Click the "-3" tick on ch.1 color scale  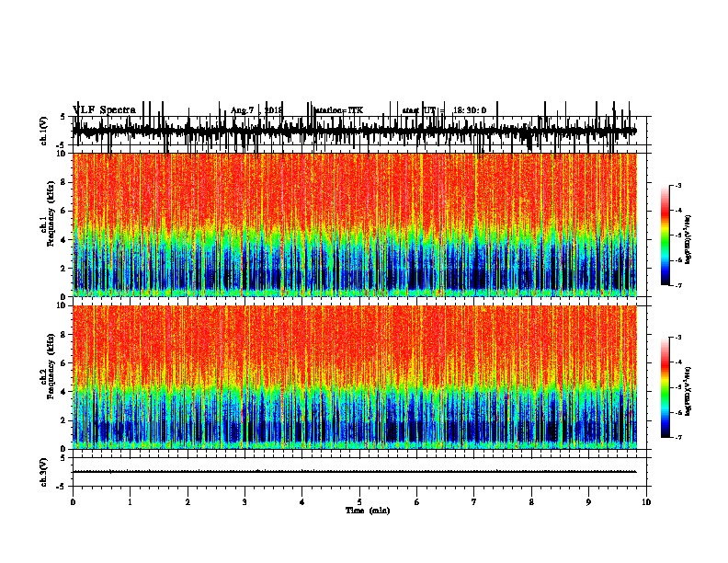[x=678, y=185]
